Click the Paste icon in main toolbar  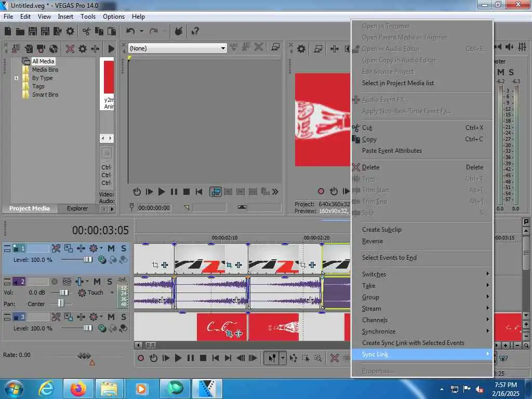click(111, 32)
